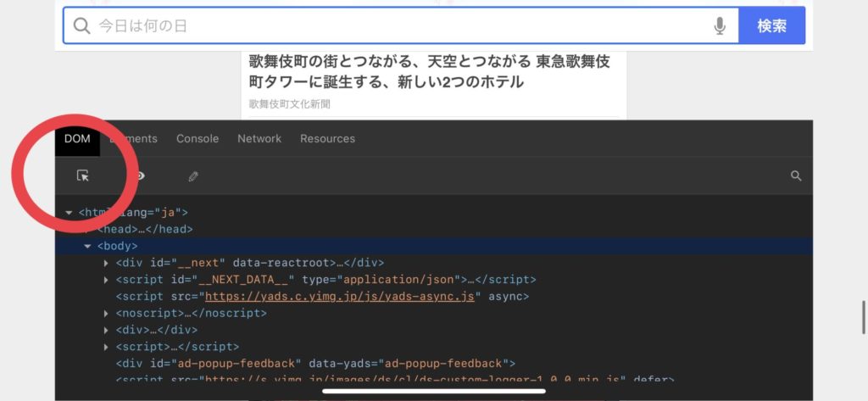Viewport: 868px width, 401px height.
Task: Expand the noscript element node
Action: tap(106, 313)
